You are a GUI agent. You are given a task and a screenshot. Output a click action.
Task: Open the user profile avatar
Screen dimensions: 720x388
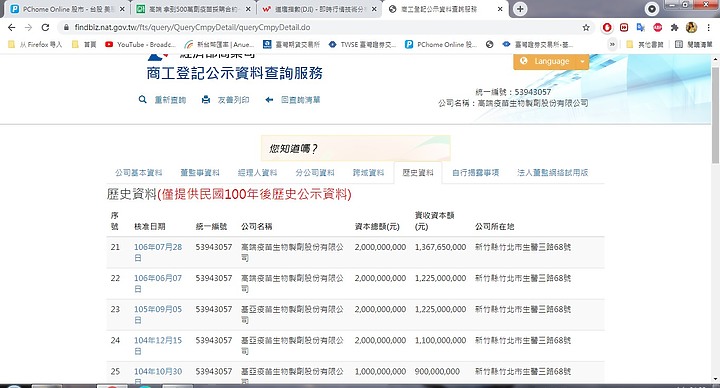coord(692,28)
